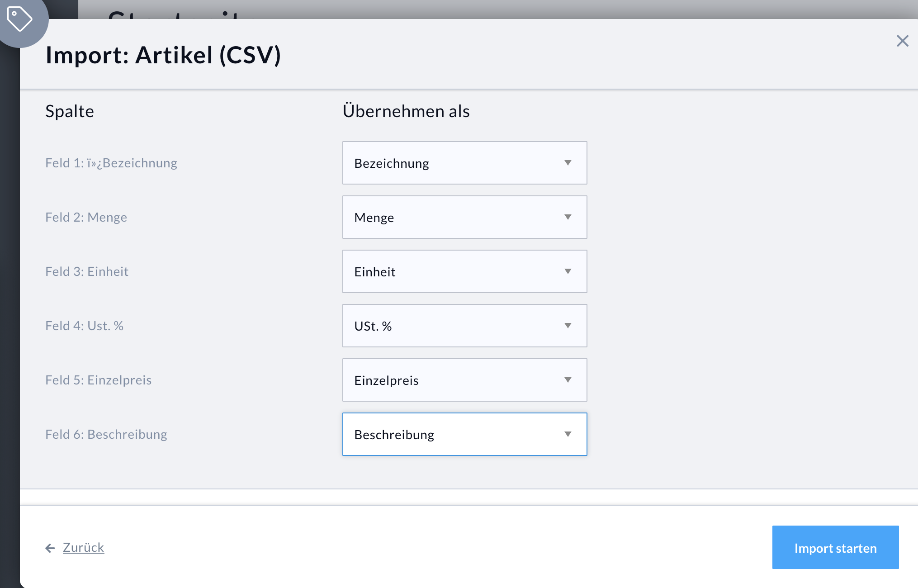Go back via the Zurück link
The height and width of the screenshot is (588, 918).
coord(83,548)
